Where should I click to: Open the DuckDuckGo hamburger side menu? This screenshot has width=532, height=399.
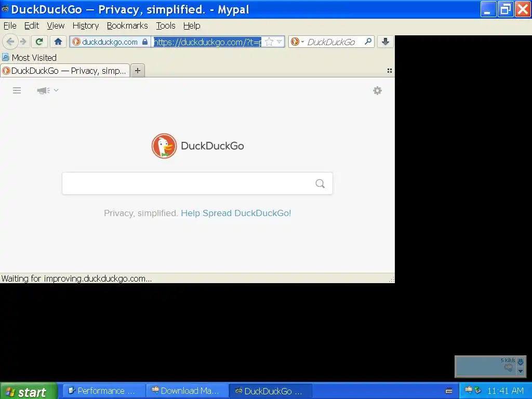pyautogui.click(x=17, y=90)
